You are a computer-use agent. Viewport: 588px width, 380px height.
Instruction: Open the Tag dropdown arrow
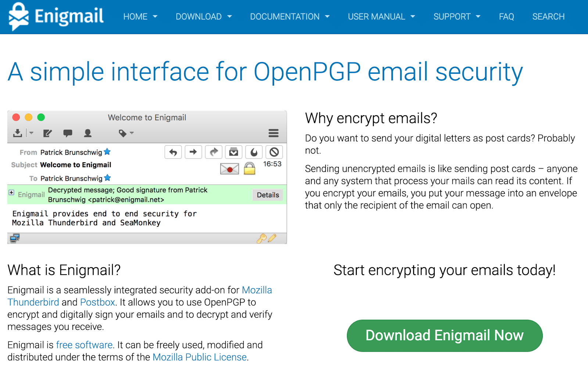click(x=131, y=133)
